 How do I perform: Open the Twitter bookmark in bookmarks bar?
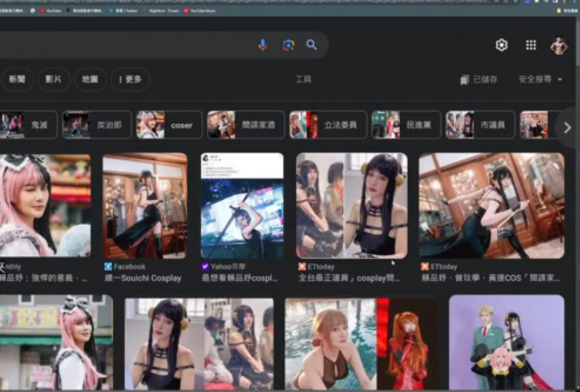123,10
